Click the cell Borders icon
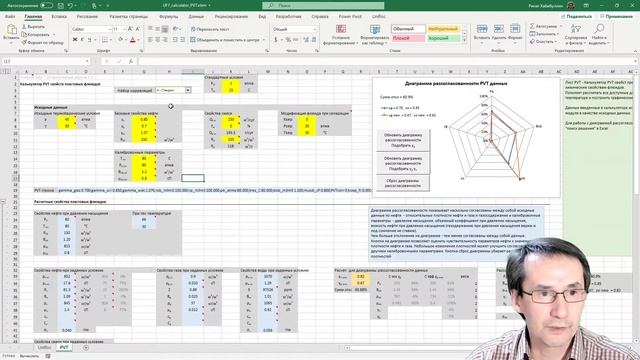 (104, 40)
